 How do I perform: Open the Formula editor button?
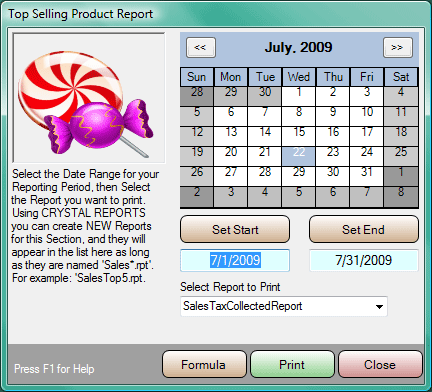(204, 364)
